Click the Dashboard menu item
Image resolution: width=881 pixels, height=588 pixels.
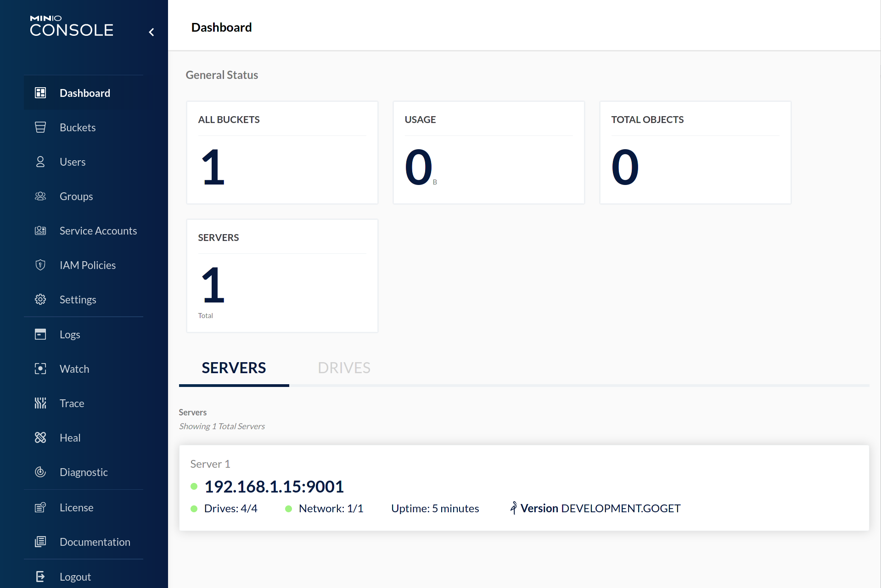[x=84, y=93]
